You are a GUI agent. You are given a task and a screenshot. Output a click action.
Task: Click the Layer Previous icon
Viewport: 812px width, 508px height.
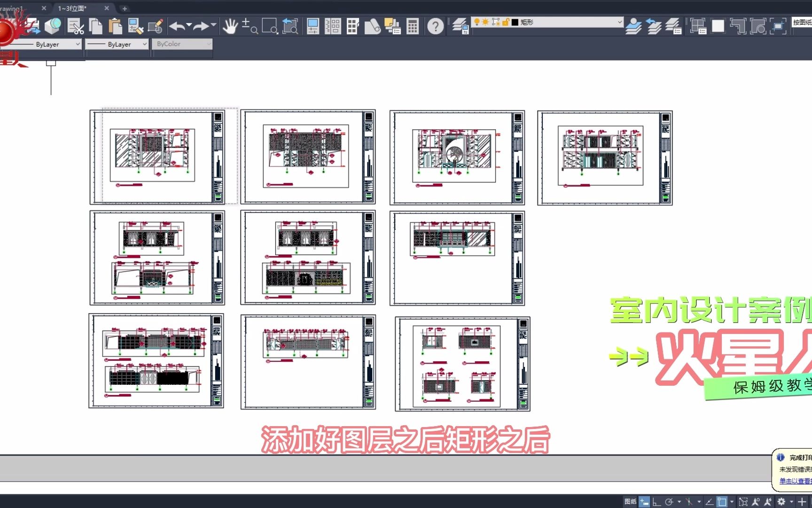pyautogui.click(x=653, y=26)
